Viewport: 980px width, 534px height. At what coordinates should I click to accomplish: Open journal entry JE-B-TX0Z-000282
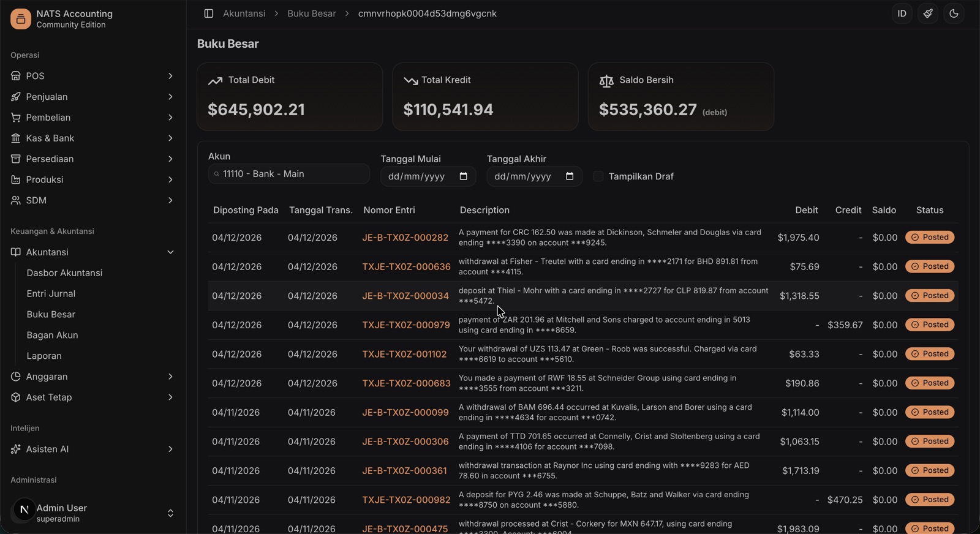coord(405,238)
